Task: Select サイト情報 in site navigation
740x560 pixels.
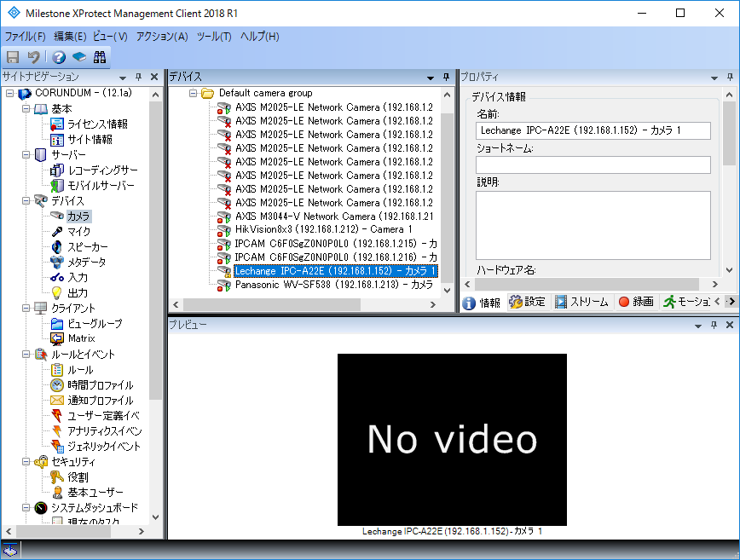Action: pos(90,140)
